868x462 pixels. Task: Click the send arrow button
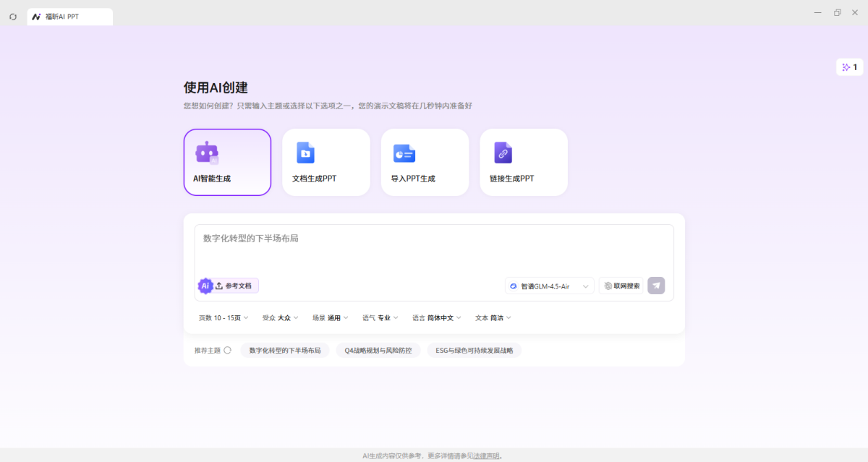coord(656,286)
